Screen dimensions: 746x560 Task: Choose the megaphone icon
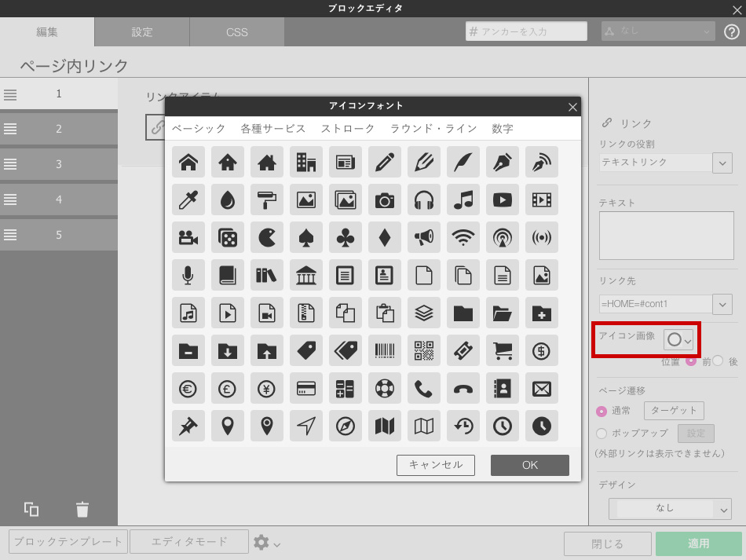point(424,237)
